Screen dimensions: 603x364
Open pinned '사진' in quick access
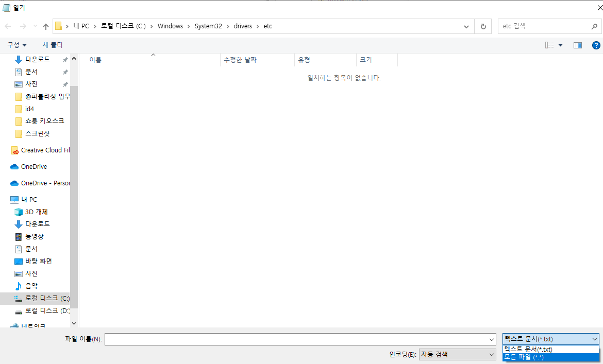click(x=31, y=84)
